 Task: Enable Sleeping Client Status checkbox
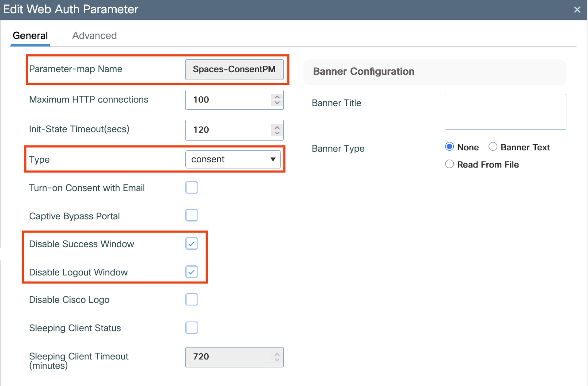pyautogui.click(x=191, y=328)
